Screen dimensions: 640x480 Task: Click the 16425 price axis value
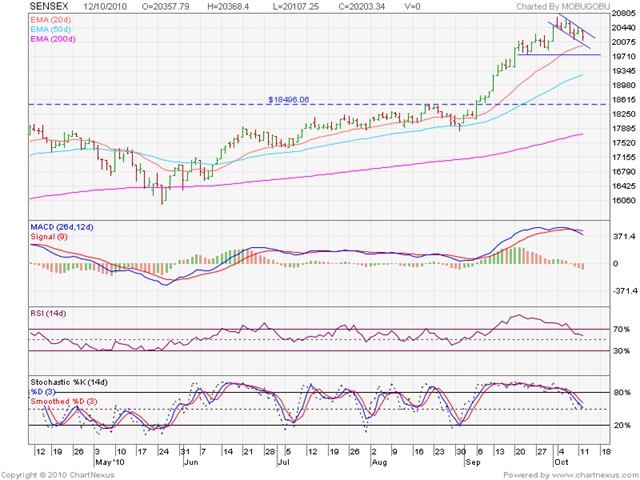[x=623, y=186]
